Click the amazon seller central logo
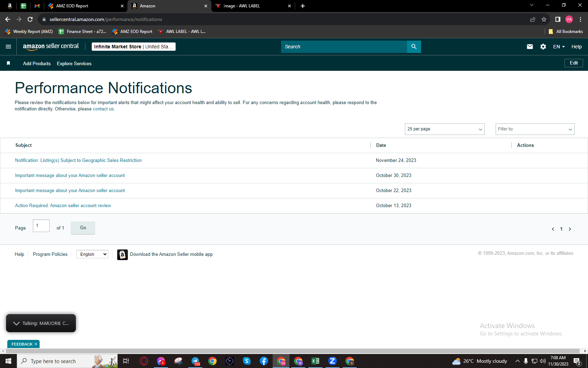Screen dimensions: 588x368 [51, 46]
